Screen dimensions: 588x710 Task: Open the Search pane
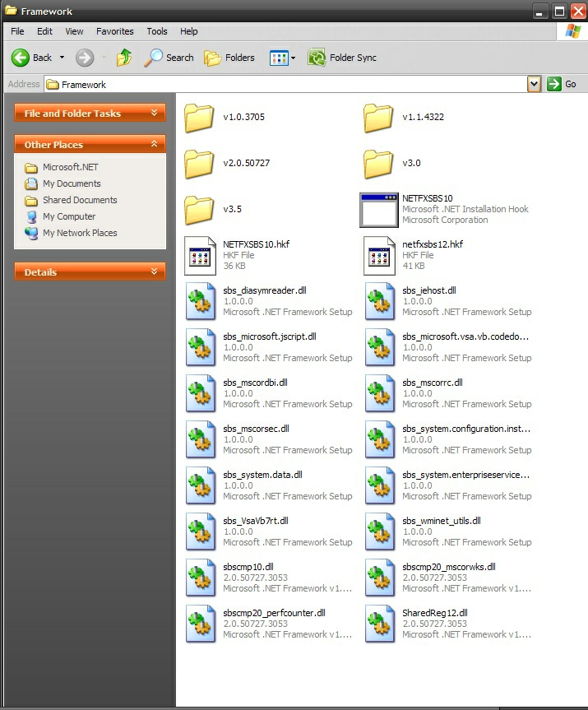[169, 58]
